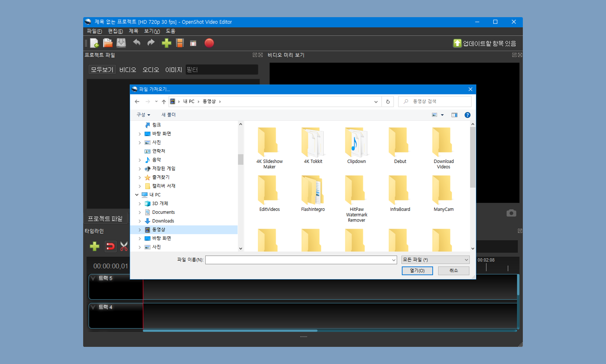Click the timeline horizontal scrollbar
The width and height of the screenshot is (606, 364).
click(x=230, y=330)
